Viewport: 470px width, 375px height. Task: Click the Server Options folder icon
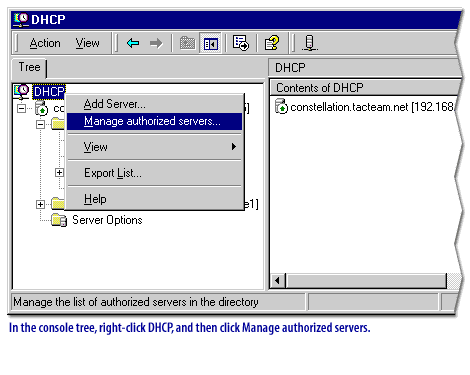point(59,220)
